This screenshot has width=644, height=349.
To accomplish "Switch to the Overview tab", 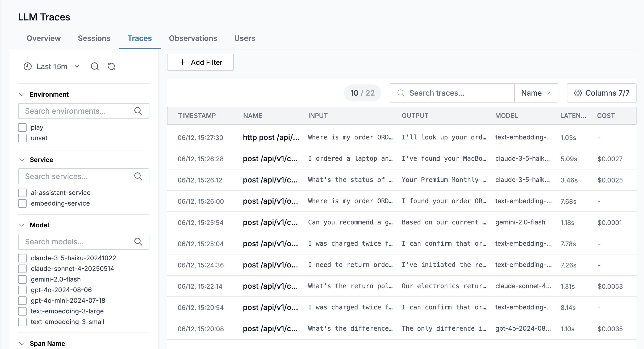I will click(44, 38).
